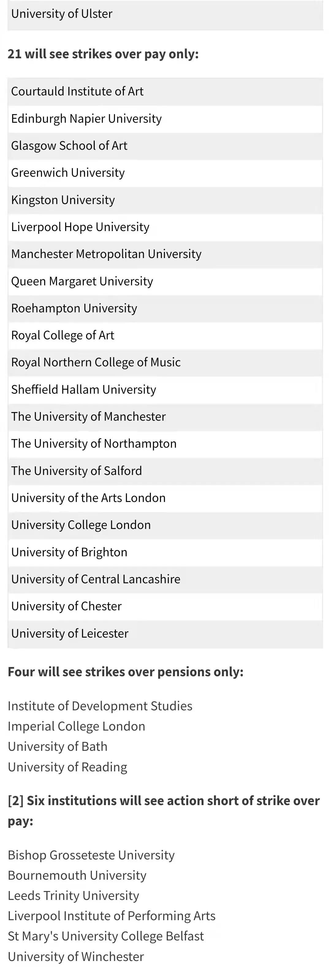The image size is (331, 980).
Task: Click Imperial College London text
Action: click(76, 727)
